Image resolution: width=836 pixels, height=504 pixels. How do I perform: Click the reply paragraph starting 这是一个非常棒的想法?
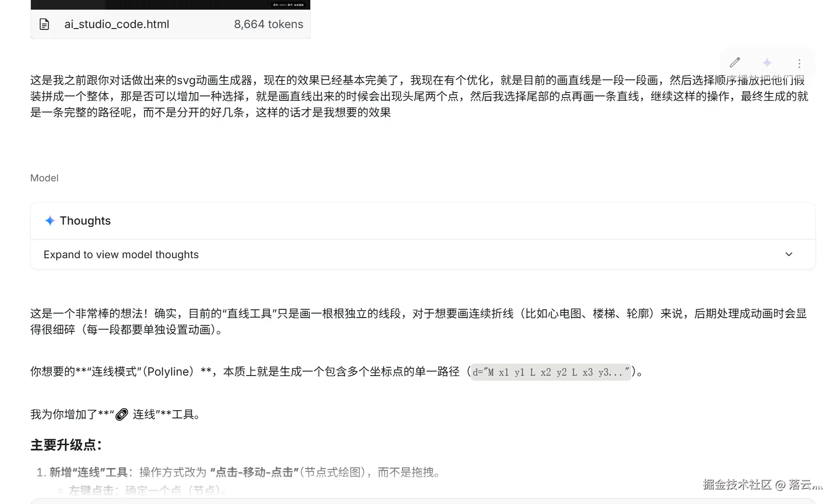tap(418, 322)
